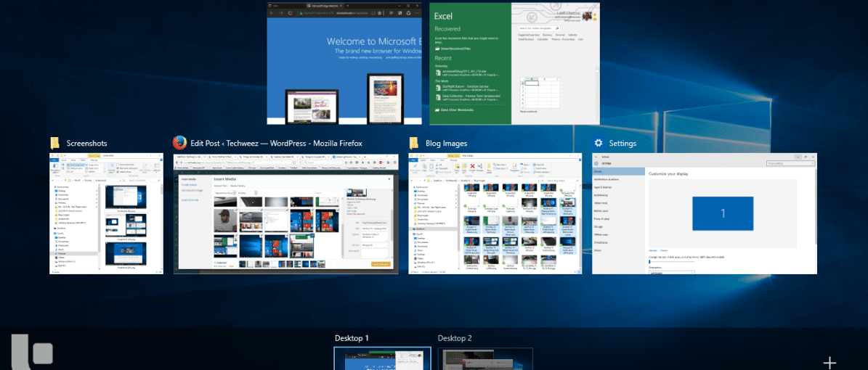Click Show Recovered Files in Excel
This screenshot has height=370, width=868.
457,49
